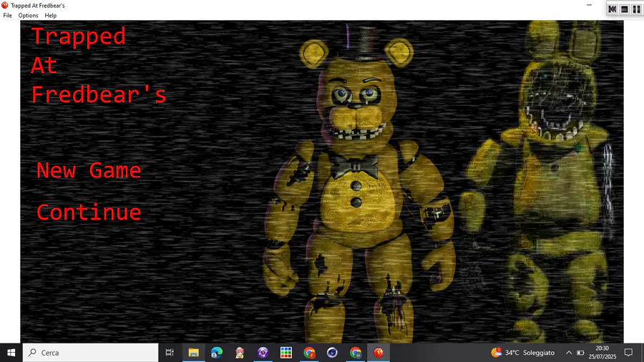Click the restart (rewind) playback button
This screenshot has height=362, width=644.
click(x=612, y=9)
